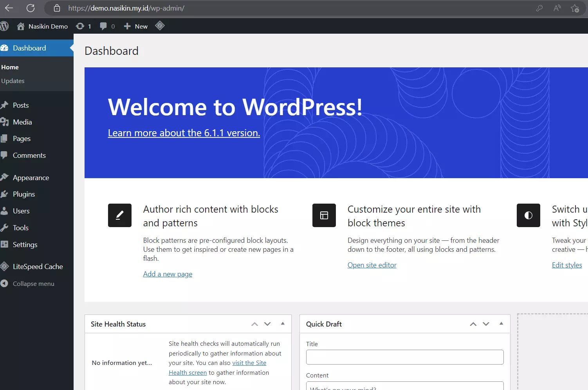The height and width of the screenshot is (390, 588).
Task: Click the Settings sliders icon
Action: pos(4,244)
